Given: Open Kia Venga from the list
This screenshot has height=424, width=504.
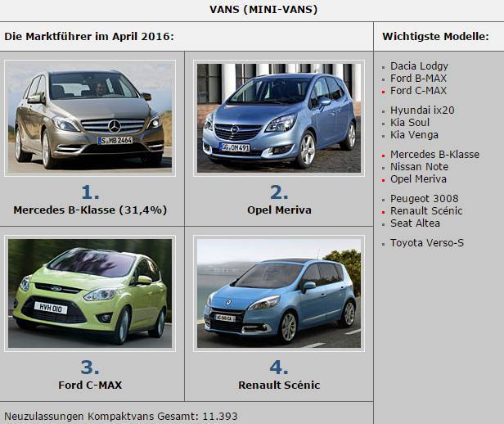Looking at the screenshot, I should 414,135.
